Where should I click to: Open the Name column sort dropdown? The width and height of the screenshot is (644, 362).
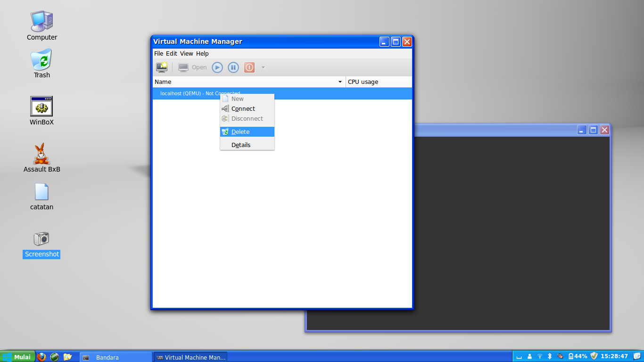click(x=339, y=82)
